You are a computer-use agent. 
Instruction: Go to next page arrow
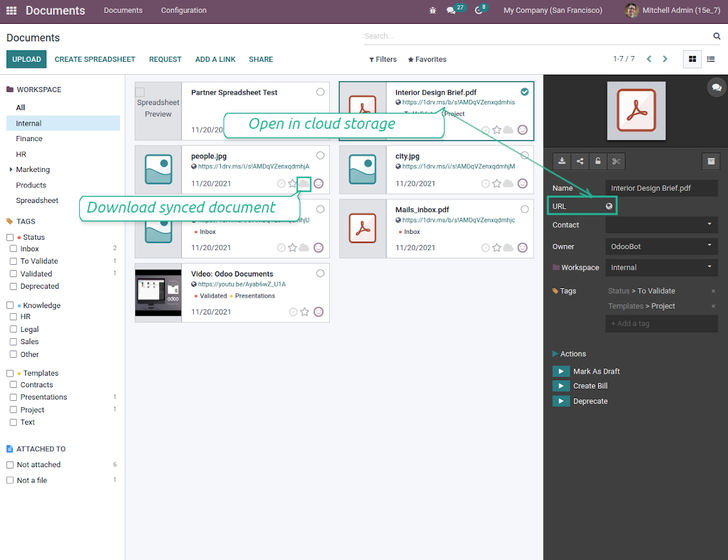click(665, 59)
